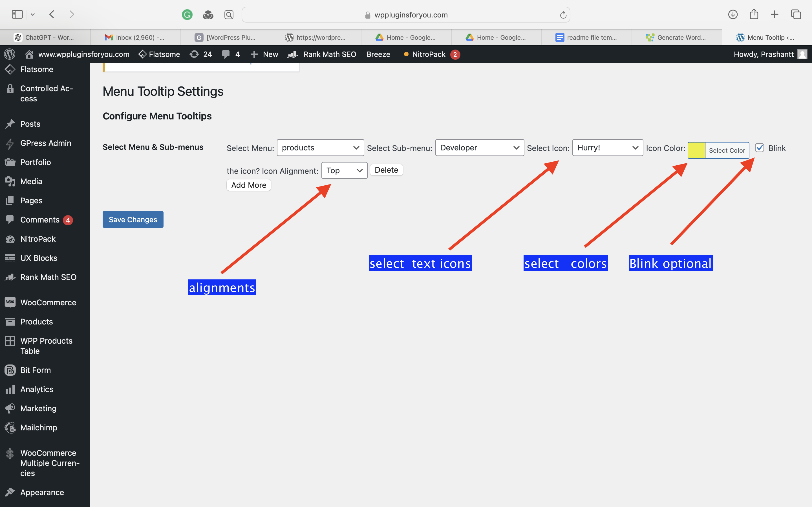The width and height of the screenshot is (812, 507).
Task: Click the Add More button
Action: point(249,185)
